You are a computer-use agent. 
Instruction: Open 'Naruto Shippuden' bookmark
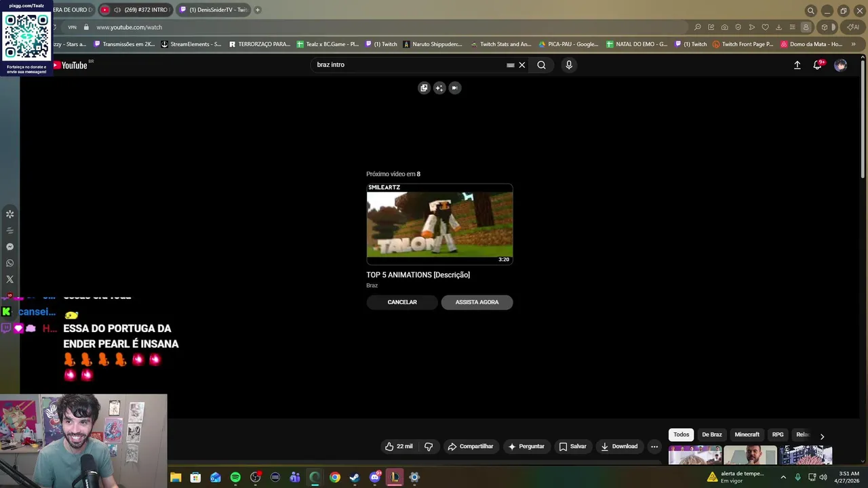[433, 44]
